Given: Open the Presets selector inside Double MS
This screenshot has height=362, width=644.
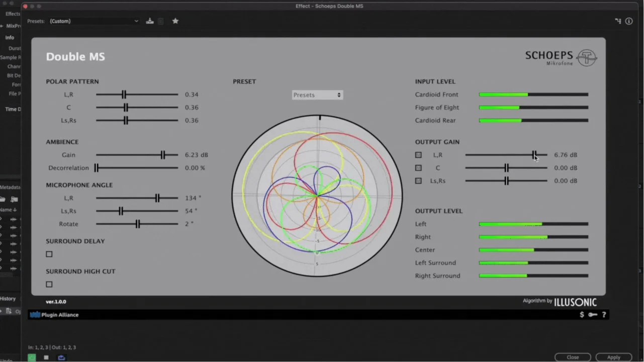Looking at the screenshot, I should point(317,95).
